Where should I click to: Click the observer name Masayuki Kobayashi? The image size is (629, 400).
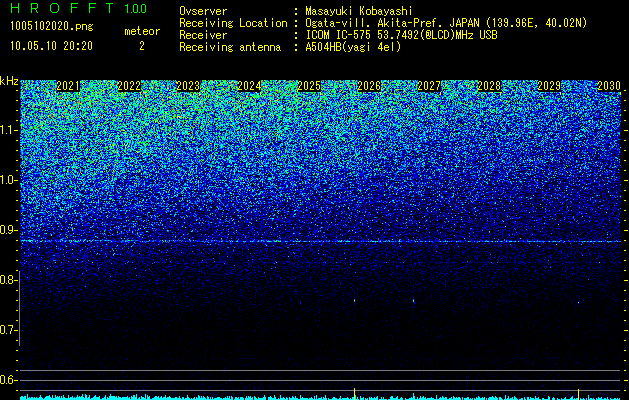[x=359, y=12]
